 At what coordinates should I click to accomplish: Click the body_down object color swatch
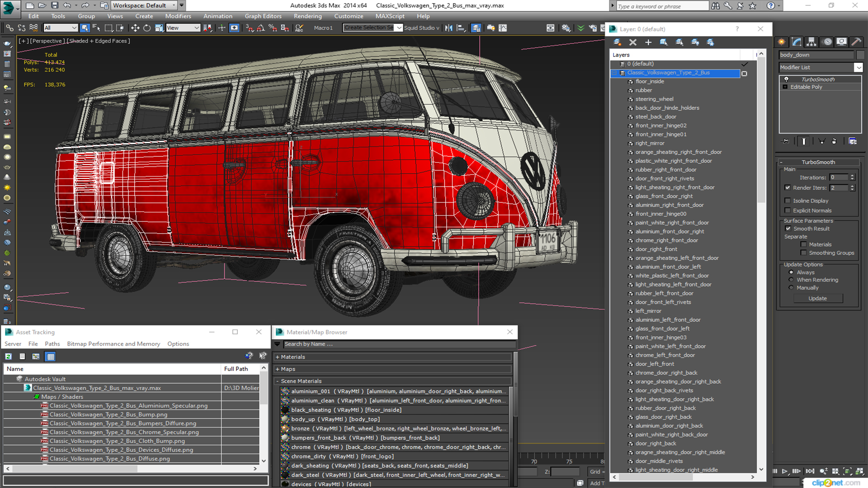coord(860,55)
